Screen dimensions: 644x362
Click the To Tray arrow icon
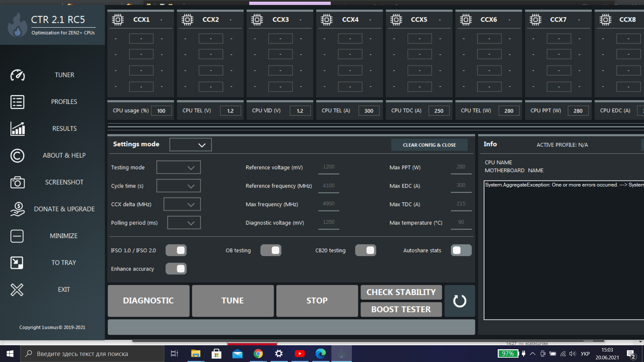tap(17, 263)
